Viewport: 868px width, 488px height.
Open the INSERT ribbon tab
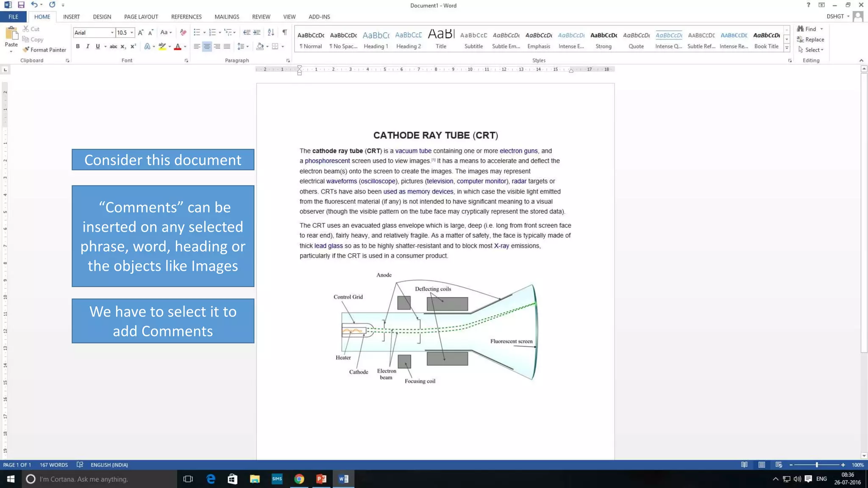coord(71,17)
